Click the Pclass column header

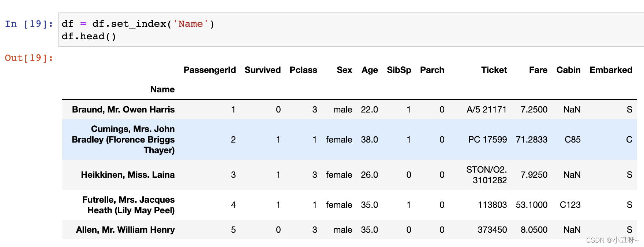click(x=303, y=70)
